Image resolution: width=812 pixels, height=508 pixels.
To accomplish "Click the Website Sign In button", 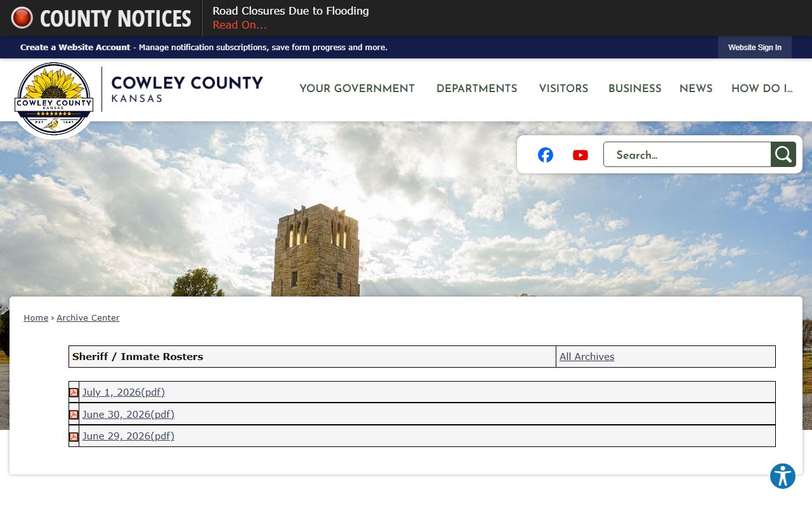I will pyautogui.click(x=755, y=48).
